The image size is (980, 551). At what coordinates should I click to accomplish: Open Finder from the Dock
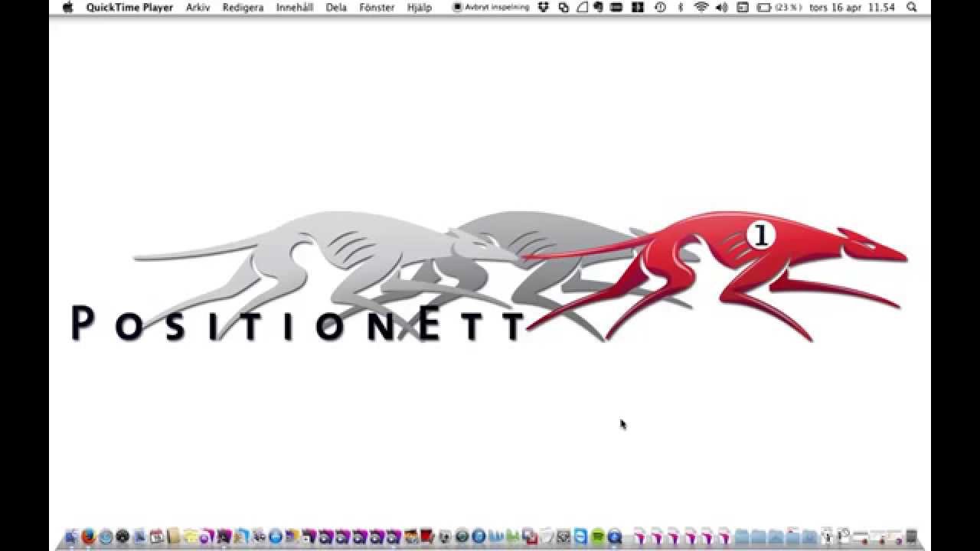point(72,536)
